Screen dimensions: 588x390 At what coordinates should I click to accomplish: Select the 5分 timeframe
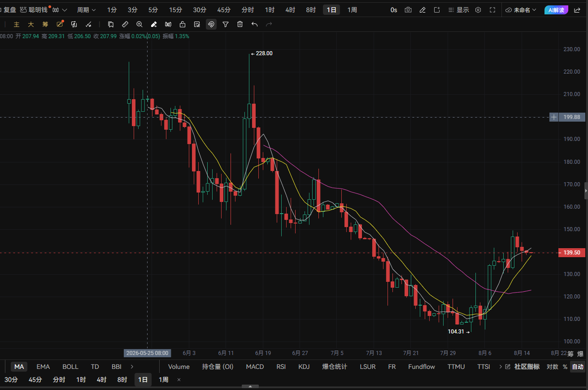[x=153, y=10]
